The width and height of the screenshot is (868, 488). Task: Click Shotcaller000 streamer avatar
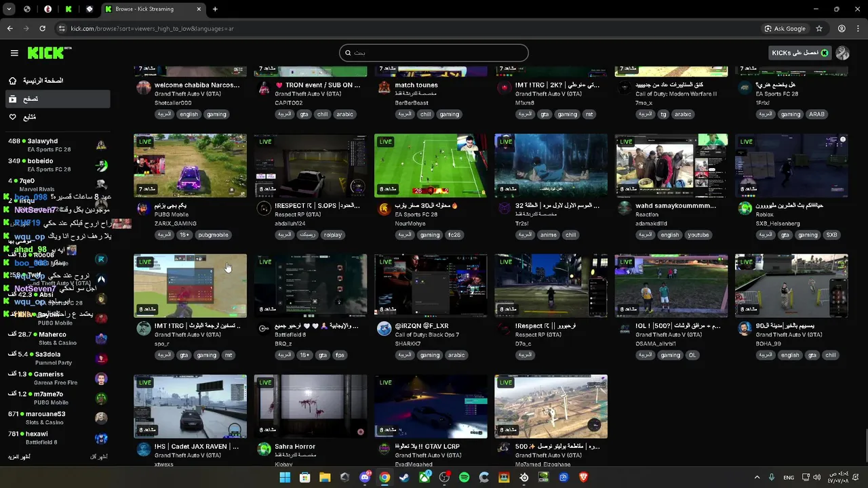(x=143, y=87)
